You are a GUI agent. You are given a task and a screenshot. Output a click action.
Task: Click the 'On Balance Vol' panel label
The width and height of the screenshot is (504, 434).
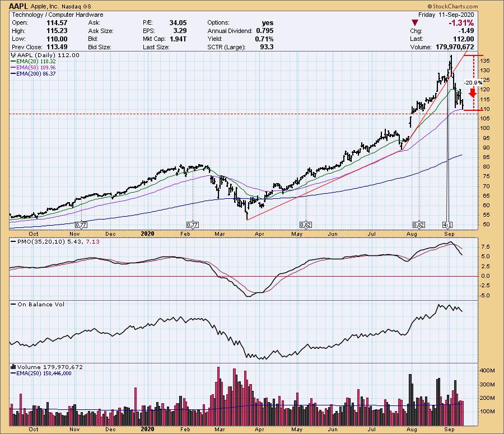click(x=41, y=305)
